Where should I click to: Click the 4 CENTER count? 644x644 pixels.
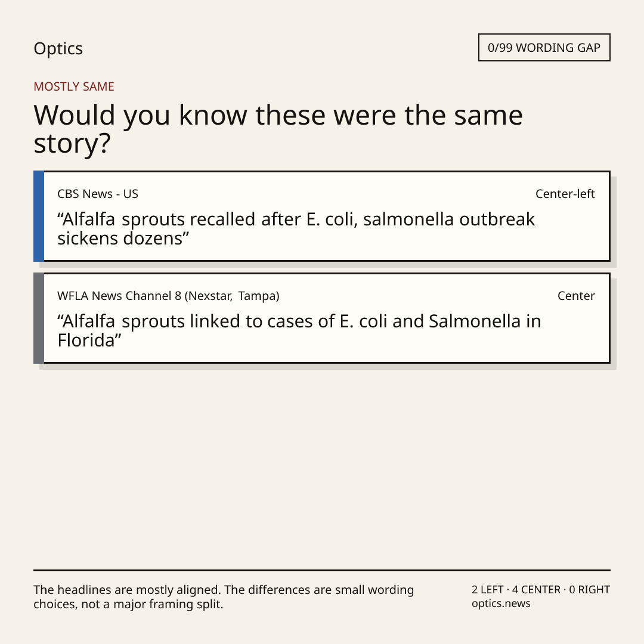click(536, 590)
